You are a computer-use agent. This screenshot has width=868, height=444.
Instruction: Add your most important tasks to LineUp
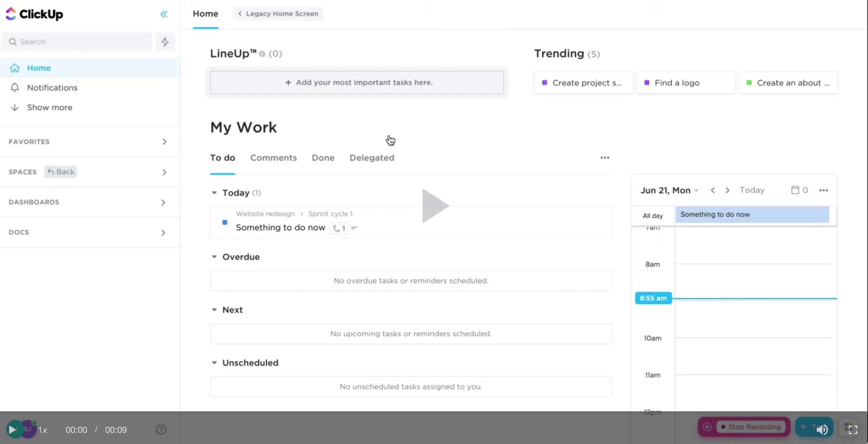pos(357,82)
